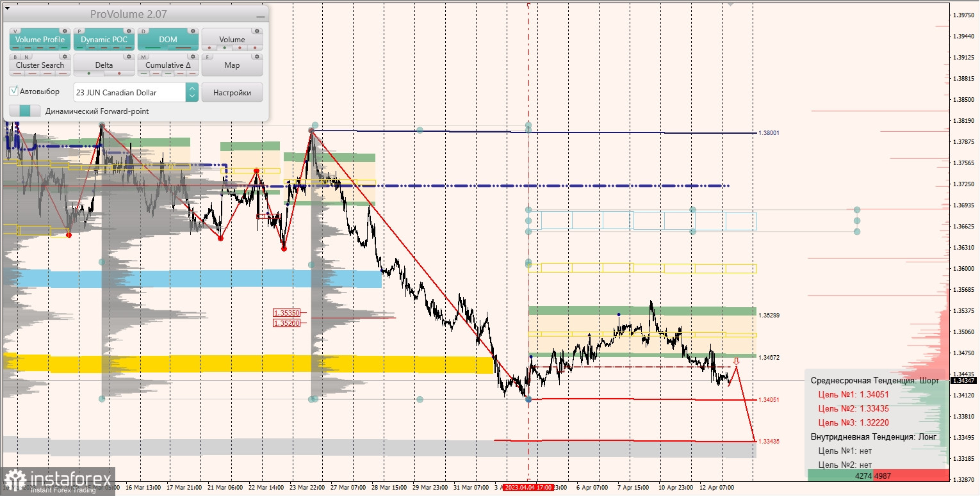The height and width of the screenshot is (496, 980).
Task: Open Cumulative Δ gear settings
Action: 193,56
